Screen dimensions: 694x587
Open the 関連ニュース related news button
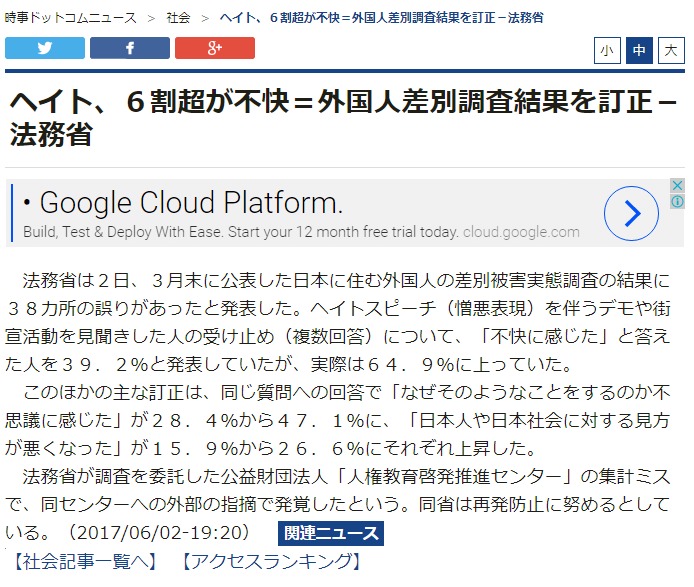[330, 533]
